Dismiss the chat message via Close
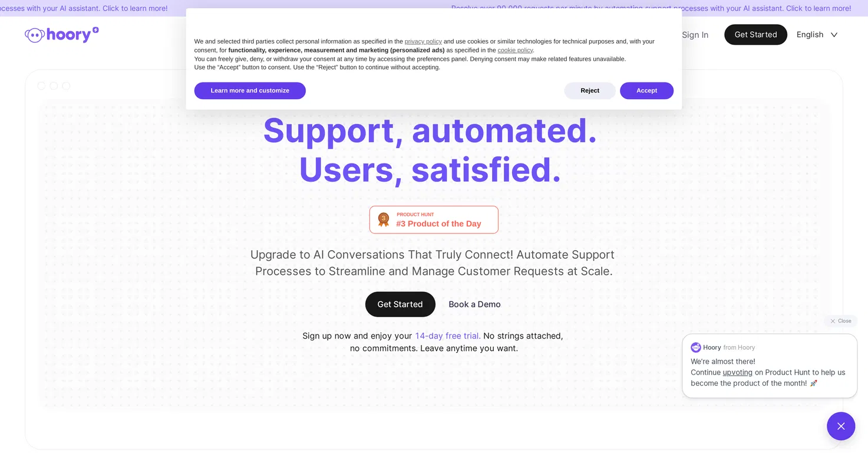Viewport: 868px width, 453px height. (841, 321)
